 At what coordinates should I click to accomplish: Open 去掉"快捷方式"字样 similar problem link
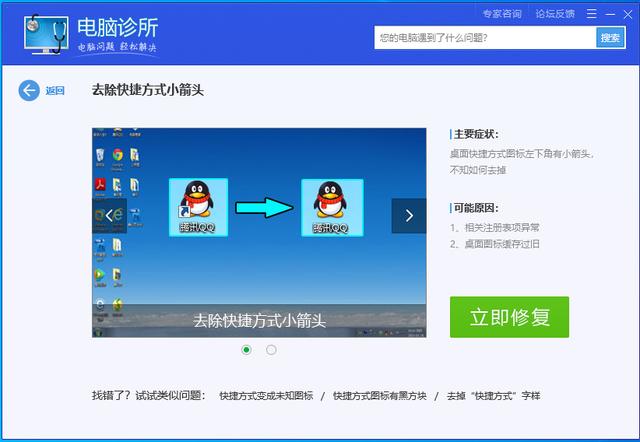click(x=493, y=395)
